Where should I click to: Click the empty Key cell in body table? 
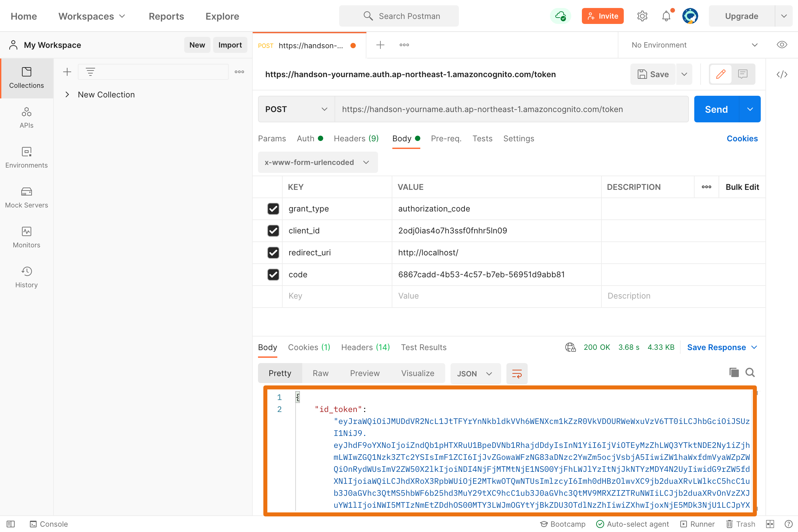337,296
